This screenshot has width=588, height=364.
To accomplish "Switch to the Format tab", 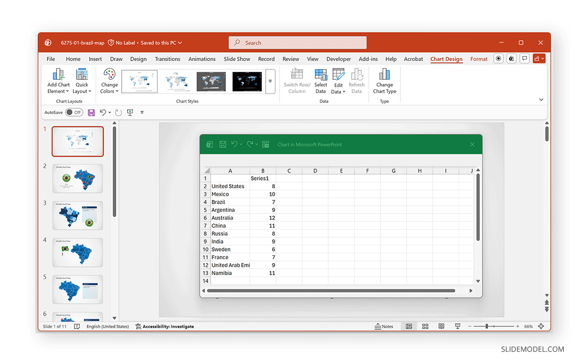I will [x=479, y=59].
